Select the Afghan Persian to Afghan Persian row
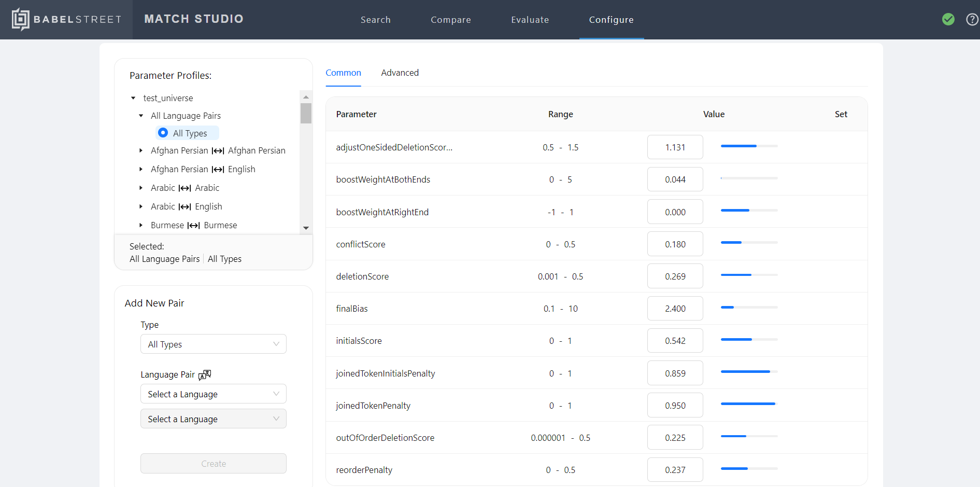 click(x=218, y=150)
